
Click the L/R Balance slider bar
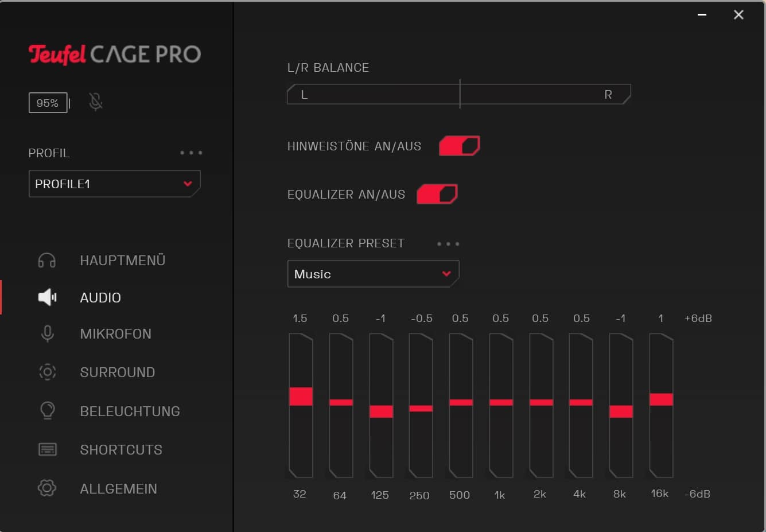459,95
